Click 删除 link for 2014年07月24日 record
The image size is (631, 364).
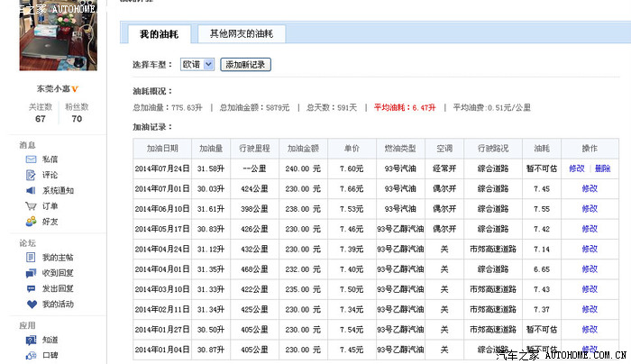click(602, 168)
